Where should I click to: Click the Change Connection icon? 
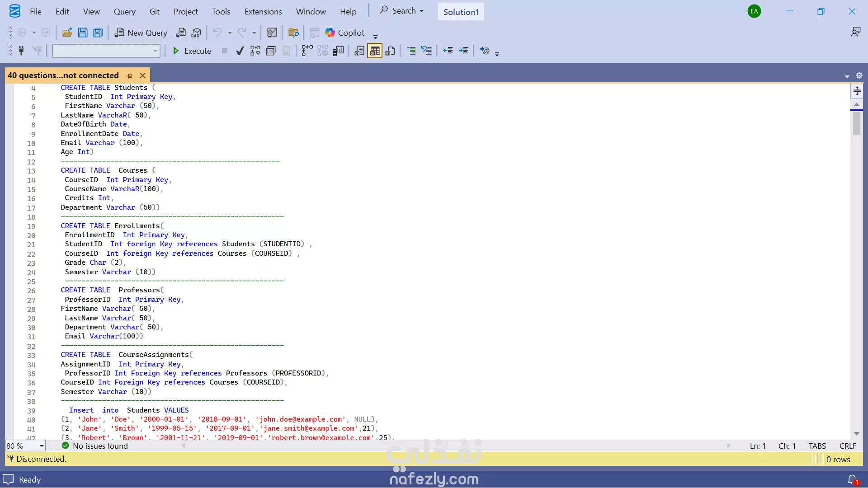pos(37,51)
